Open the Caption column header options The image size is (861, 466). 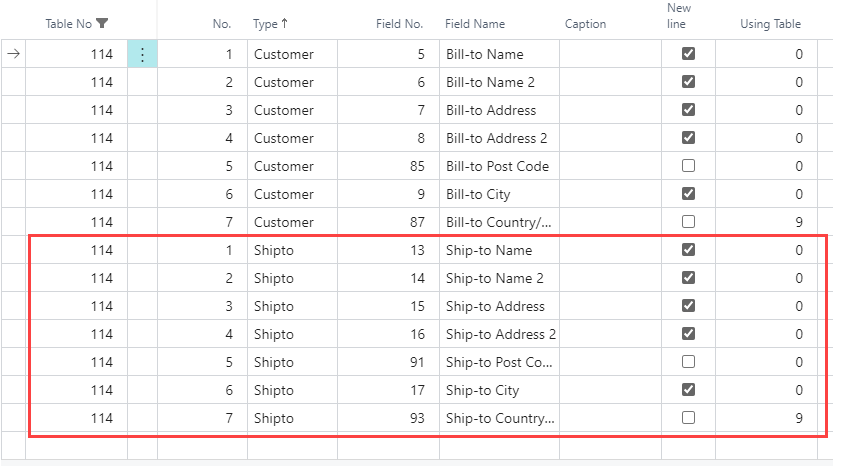(x=585, y=24)
